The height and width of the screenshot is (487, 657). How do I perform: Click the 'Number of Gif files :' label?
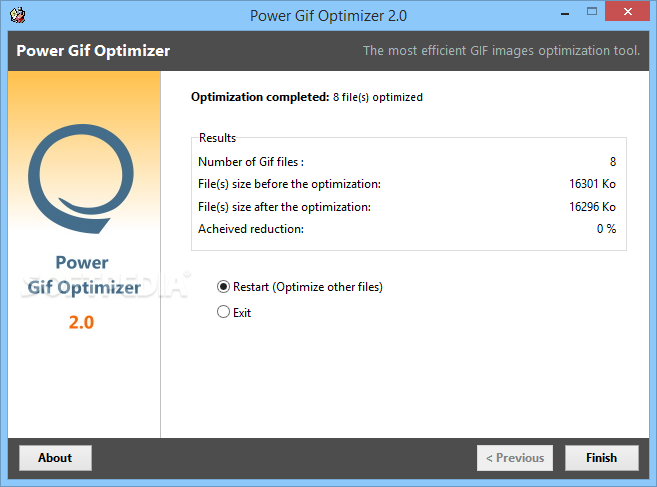pyautogui.click(x=251, y=162)
